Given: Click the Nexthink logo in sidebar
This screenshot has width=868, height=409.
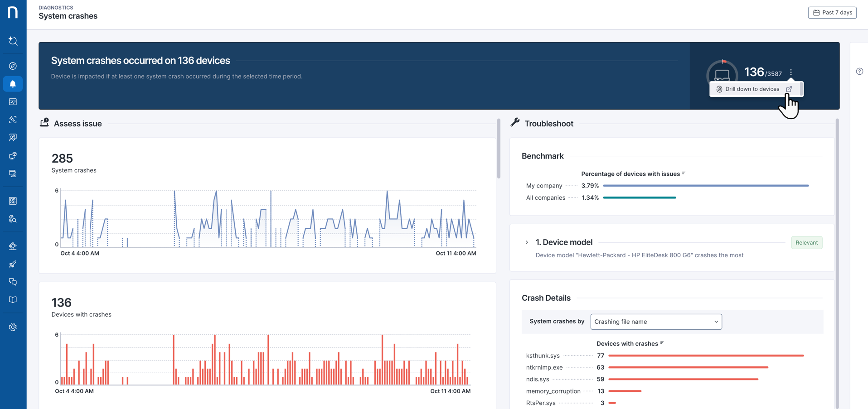Looking at the screenshot, I should tap(13, 12).
